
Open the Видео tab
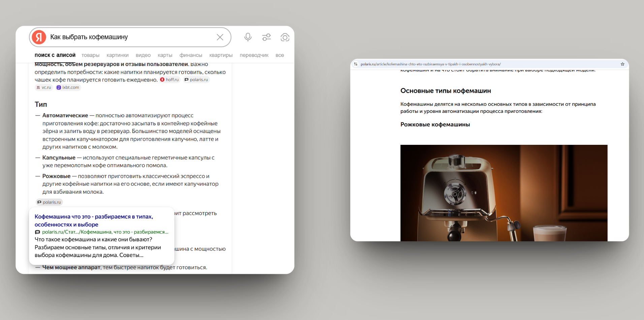pyautogui.click(x=143, y=55)
